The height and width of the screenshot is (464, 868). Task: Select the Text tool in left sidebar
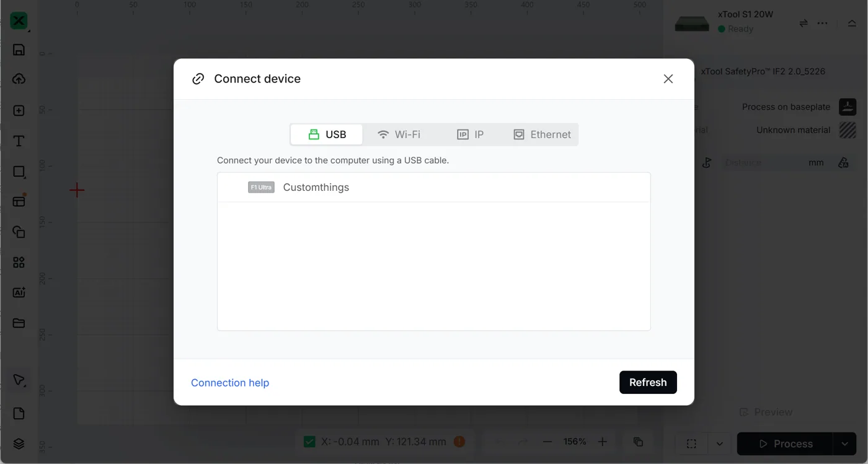19,141
